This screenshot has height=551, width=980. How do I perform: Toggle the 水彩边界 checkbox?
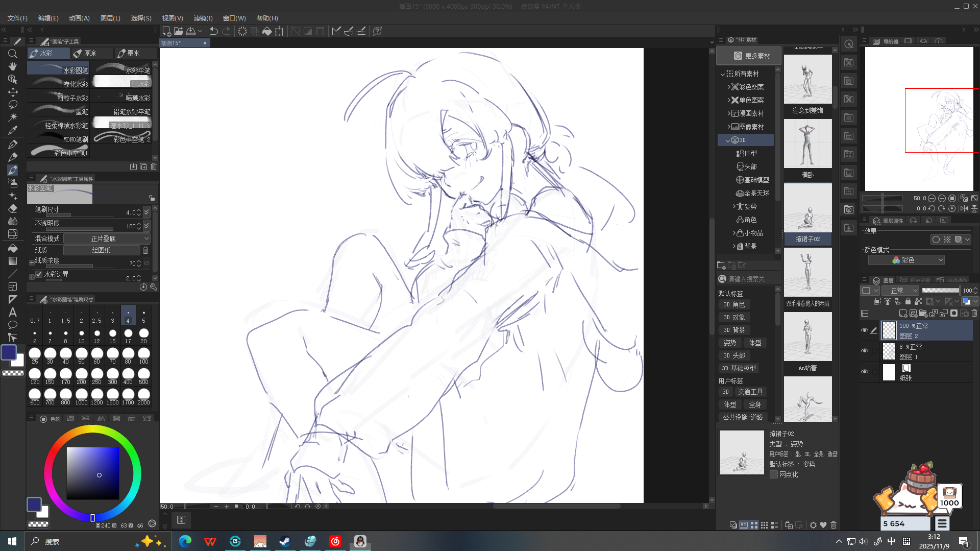(39, 274)
